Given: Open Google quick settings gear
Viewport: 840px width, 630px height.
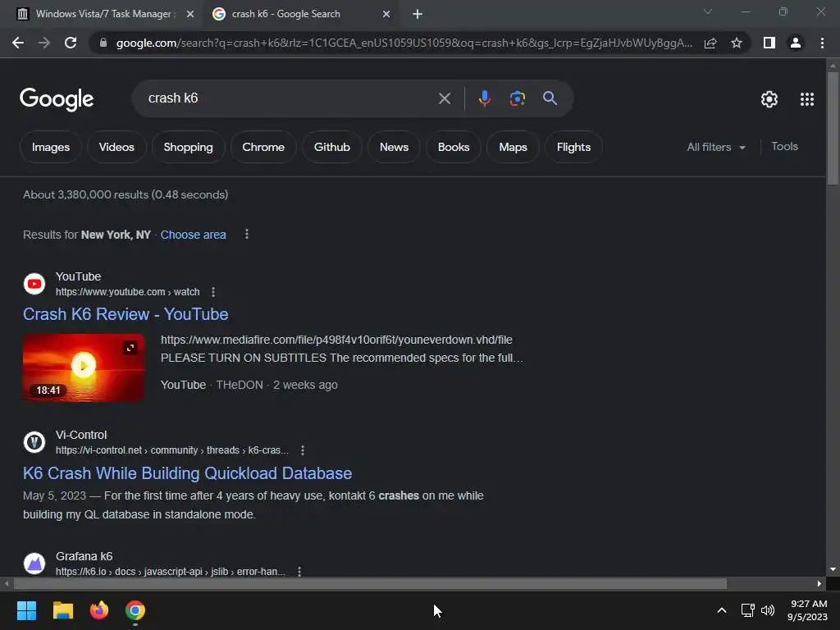Looking at the screenshot, I should [x=769, y=99].
